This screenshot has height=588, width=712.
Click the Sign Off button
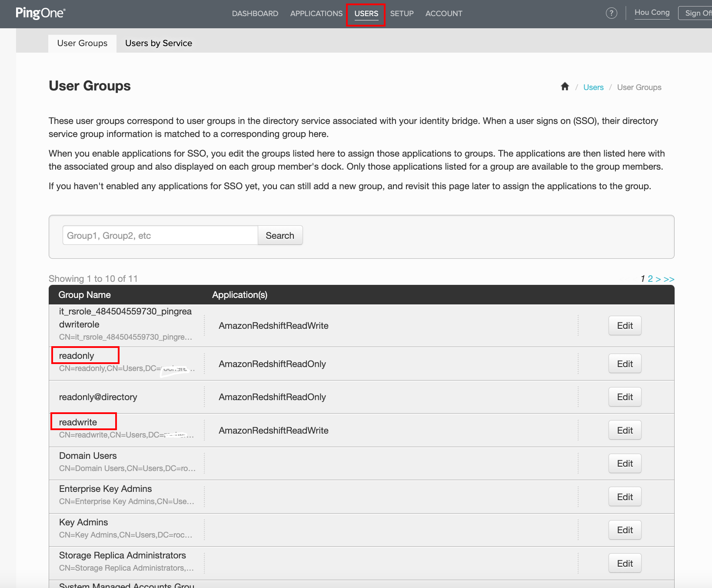[x=695, y=13]
